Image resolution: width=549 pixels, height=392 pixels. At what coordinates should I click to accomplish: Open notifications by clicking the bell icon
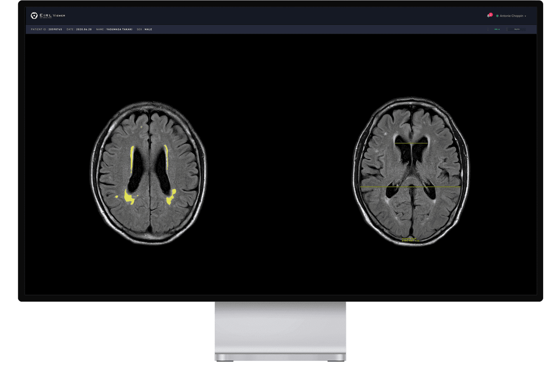(488, 16)
